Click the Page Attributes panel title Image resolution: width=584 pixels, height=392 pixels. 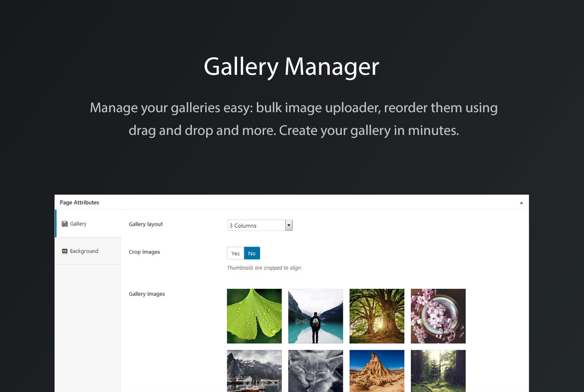(x=80, y=203)
